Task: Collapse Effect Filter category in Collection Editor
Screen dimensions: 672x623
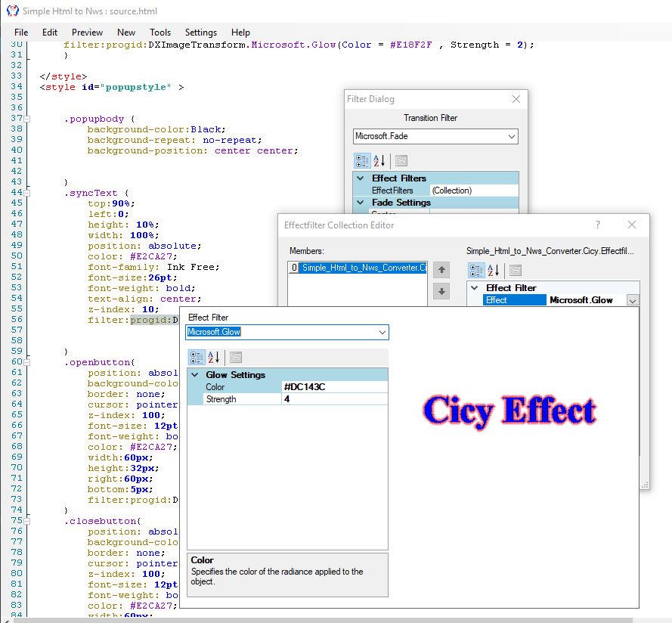Action: (475, 288)
